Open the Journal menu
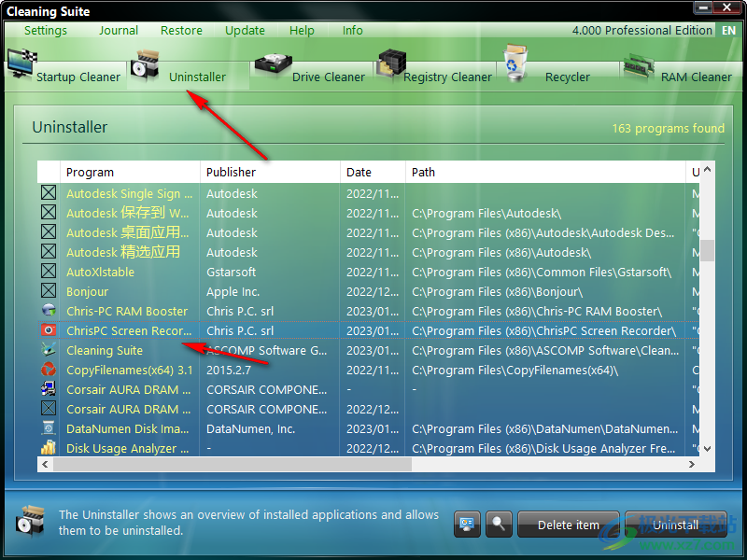 pyautogui.click(x=119, y=31)
